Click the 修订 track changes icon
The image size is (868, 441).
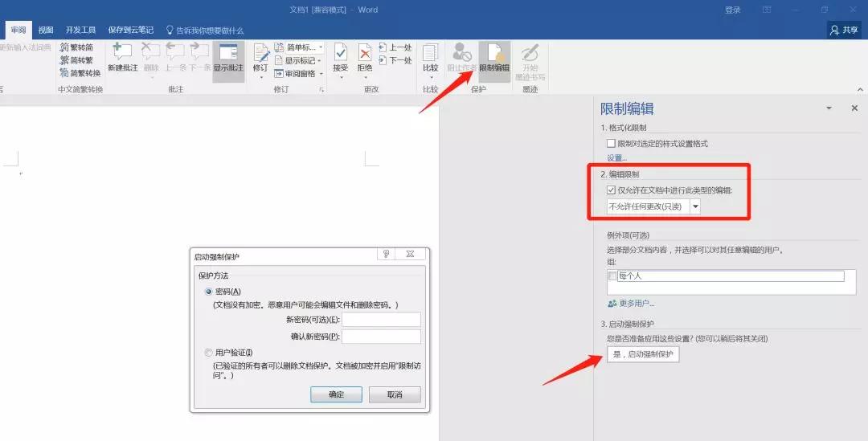tap(260, 52)
